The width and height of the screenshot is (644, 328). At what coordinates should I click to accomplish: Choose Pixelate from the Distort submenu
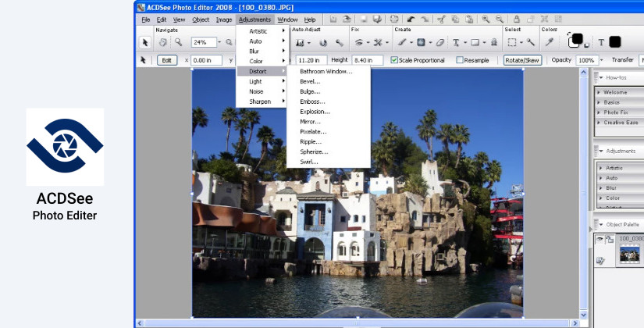pos(311,132)
